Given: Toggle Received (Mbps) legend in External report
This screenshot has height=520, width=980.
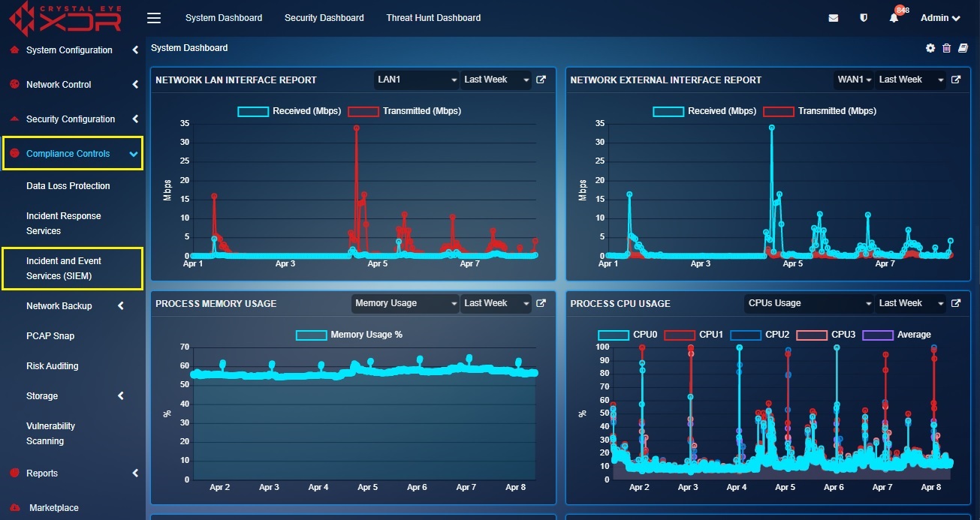Looking at the screenshot, I should tap(704, 111).
